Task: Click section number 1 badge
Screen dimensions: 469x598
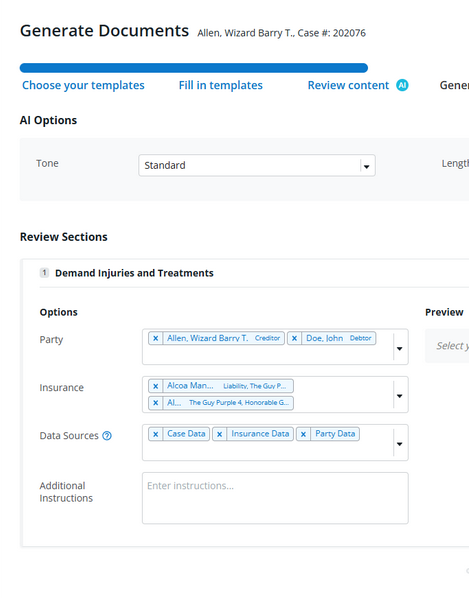Action: point(44,273)
